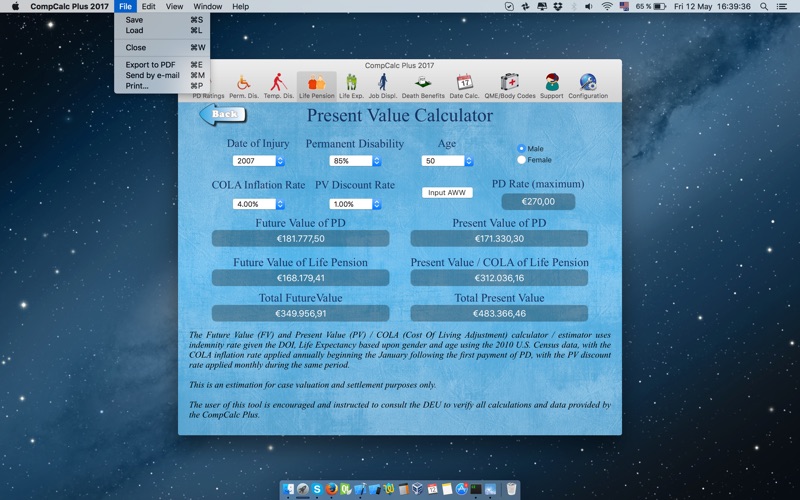This screenshot has height=500, width=800.
Task: Click the Total Present Value €483.366,46
Action: pyautogui.click(x=499, y=313)
